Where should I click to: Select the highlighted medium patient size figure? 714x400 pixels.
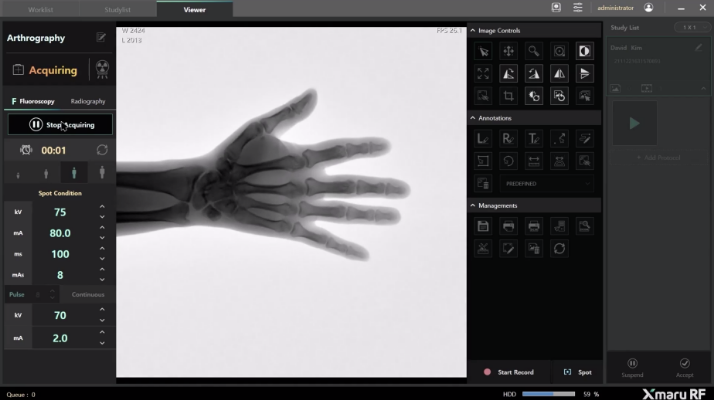pos(74,173)
